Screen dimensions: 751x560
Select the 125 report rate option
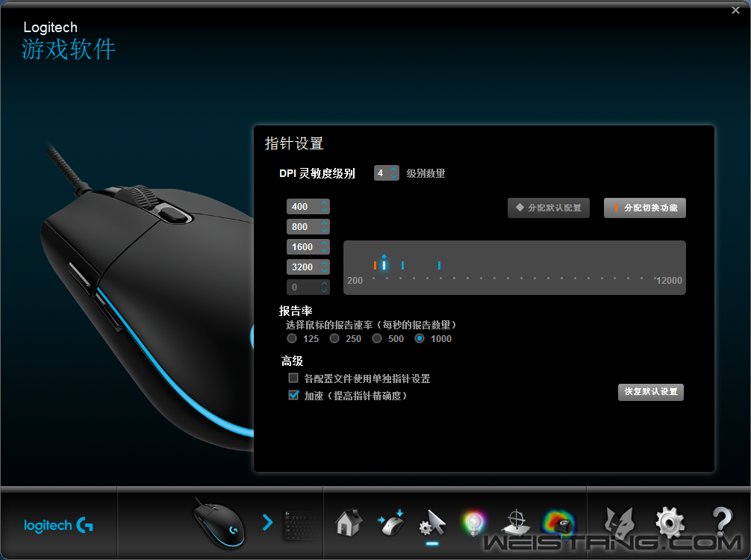click(x=292, y=339)
